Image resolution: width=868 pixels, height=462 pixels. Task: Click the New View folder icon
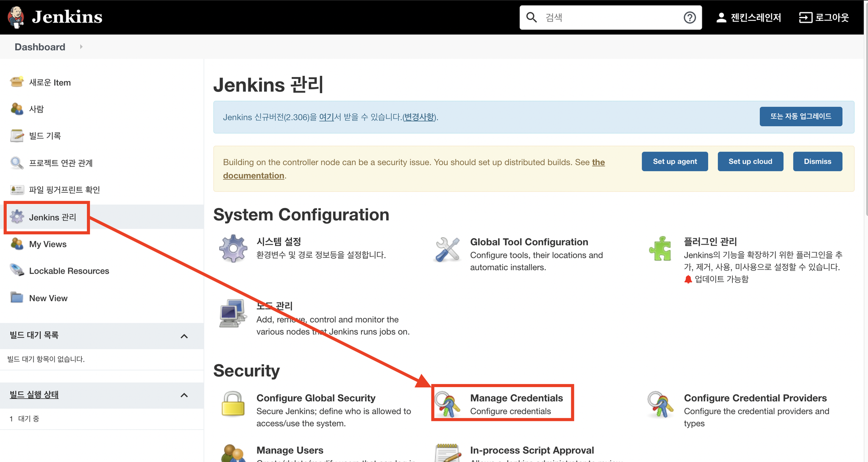[17, 298]
